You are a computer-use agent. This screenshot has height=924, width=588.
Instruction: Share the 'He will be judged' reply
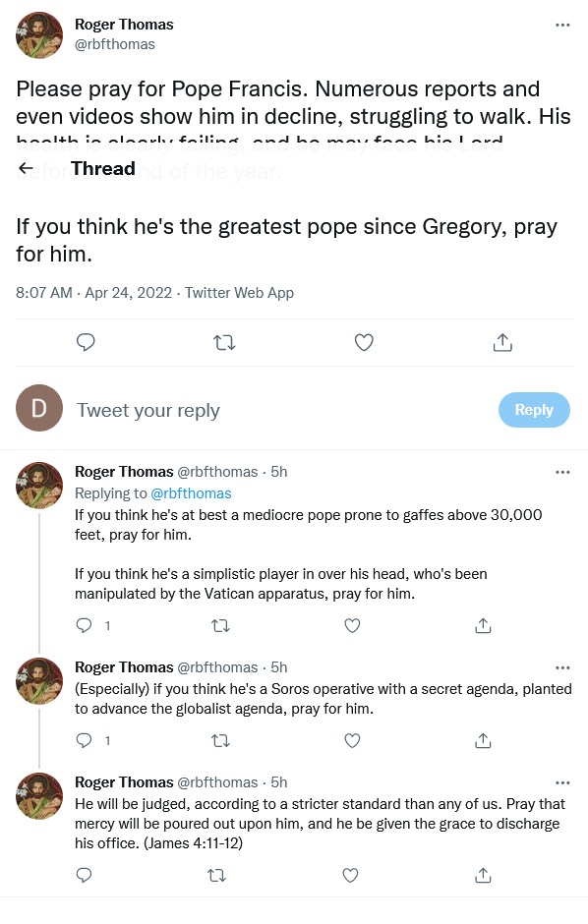(483, 876)
